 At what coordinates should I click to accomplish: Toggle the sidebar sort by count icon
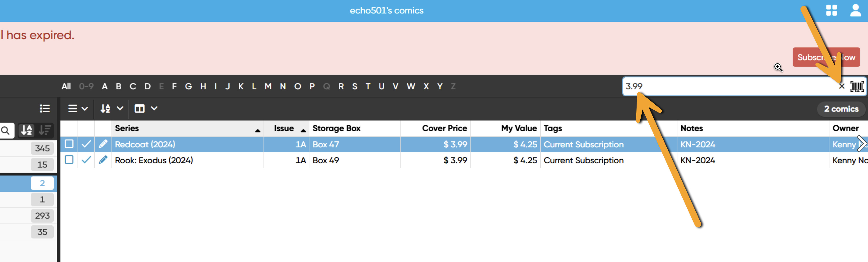pos(45,130)
